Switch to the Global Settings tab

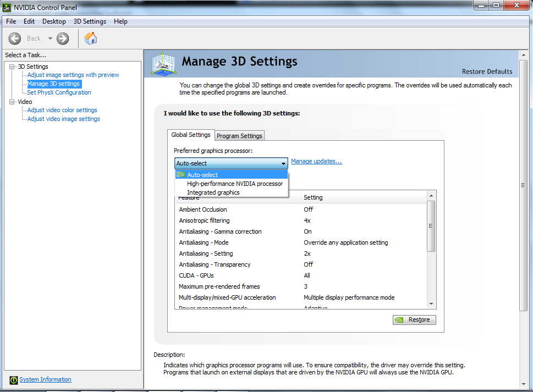pyautogui.click(x=191, y=135)
